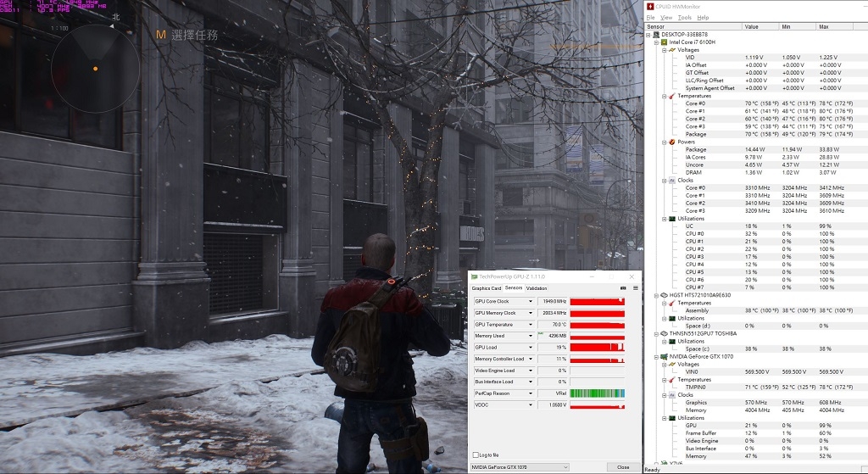Click the Min column header

pos(798,26)
